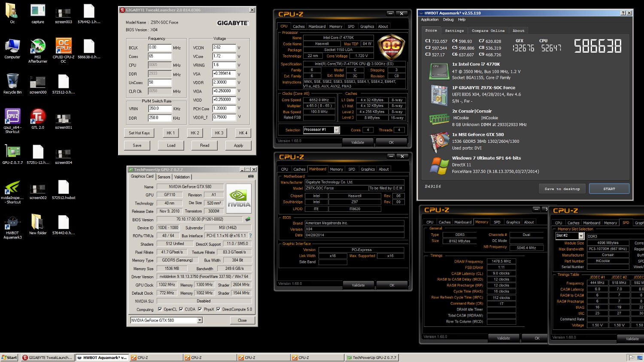
Task: Open the Oc folder desktop icon
Action: pyautogui.click(x=12, y=14)
